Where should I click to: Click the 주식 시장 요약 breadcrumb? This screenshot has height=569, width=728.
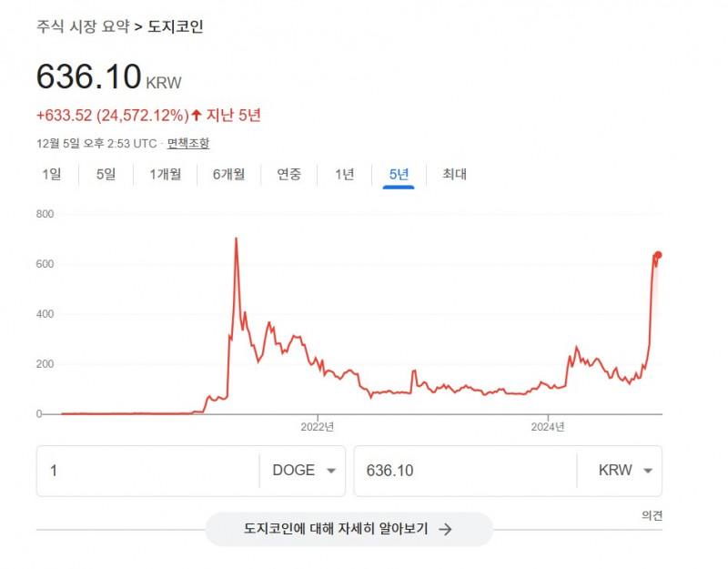83,26
